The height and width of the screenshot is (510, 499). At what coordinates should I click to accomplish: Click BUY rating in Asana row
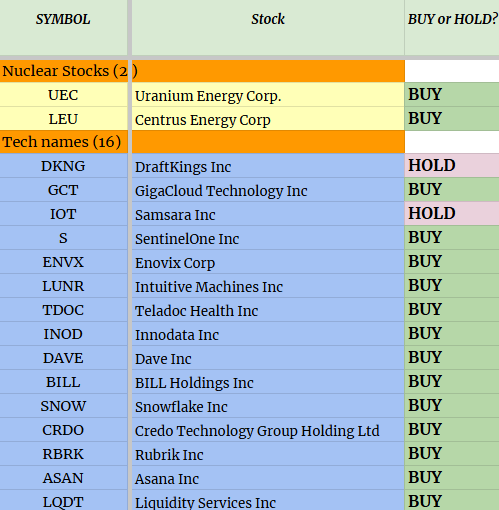click(452, 478)
